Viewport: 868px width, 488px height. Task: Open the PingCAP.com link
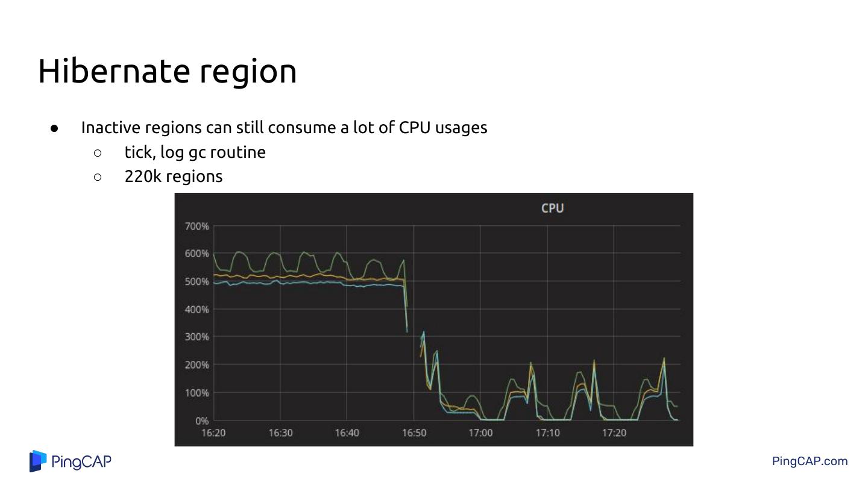pyautogui.click(x=810, y=461)
